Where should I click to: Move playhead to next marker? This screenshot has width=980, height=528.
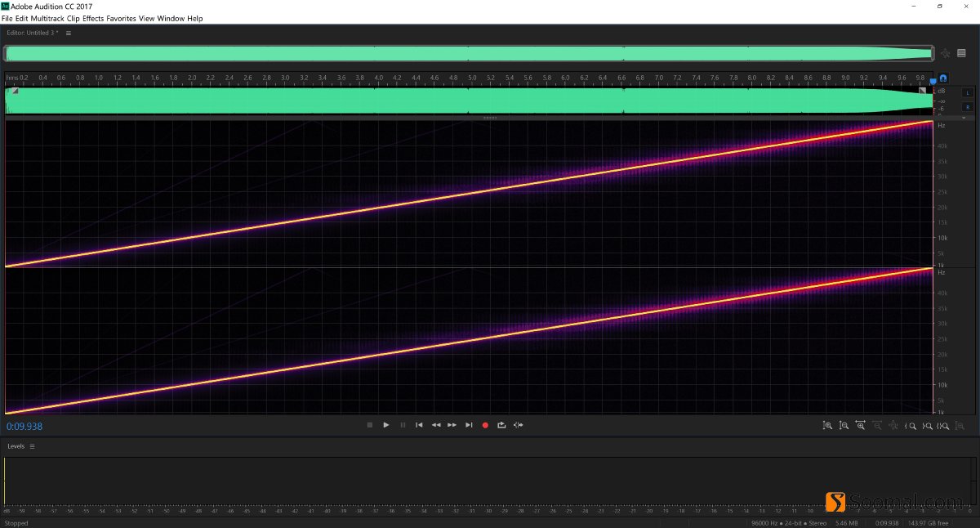click(469, 425)
